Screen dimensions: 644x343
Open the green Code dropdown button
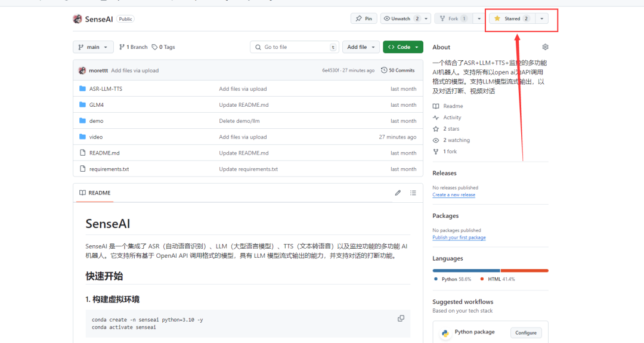pos(403,47)
